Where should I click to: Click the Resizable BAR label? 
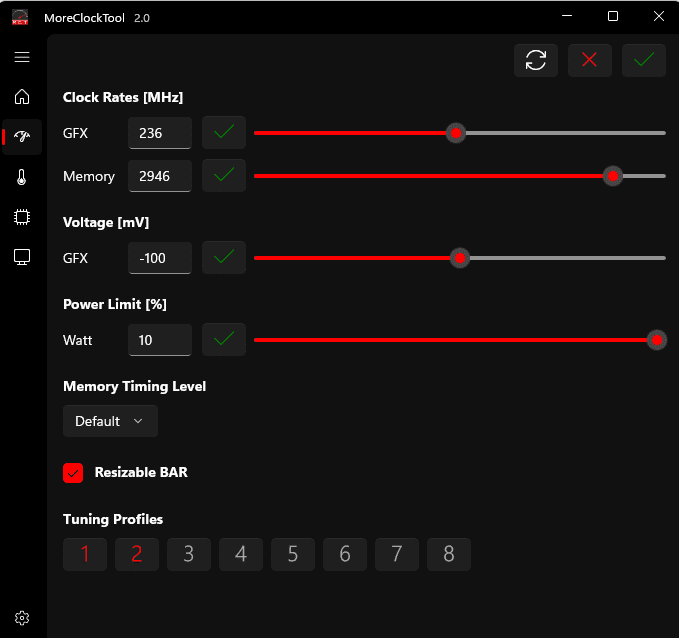(x=141, y=472)
